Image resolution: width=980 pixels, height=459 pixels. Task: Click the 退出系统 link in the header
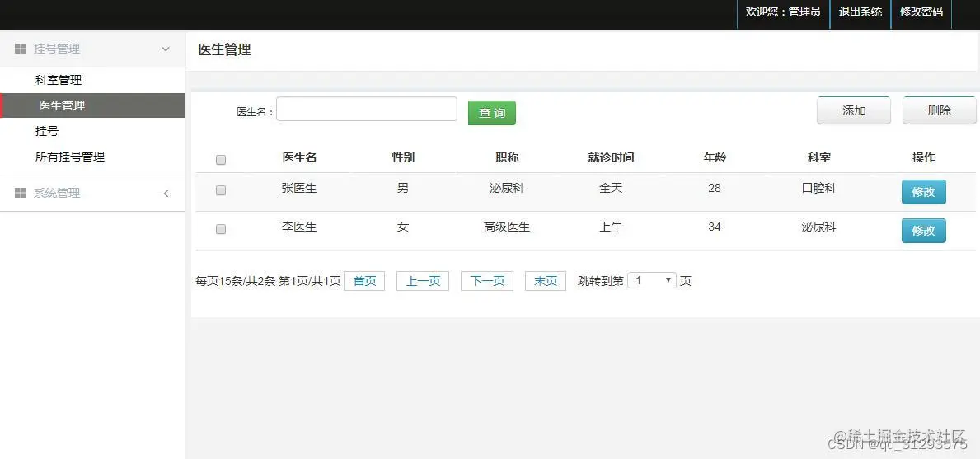coord(860,12)
